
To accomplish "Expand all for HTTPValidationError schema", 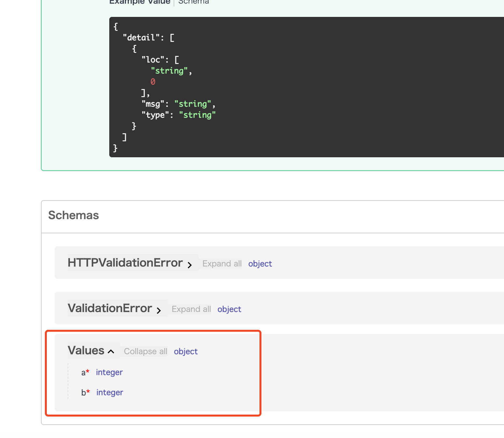I will [222, 264].
